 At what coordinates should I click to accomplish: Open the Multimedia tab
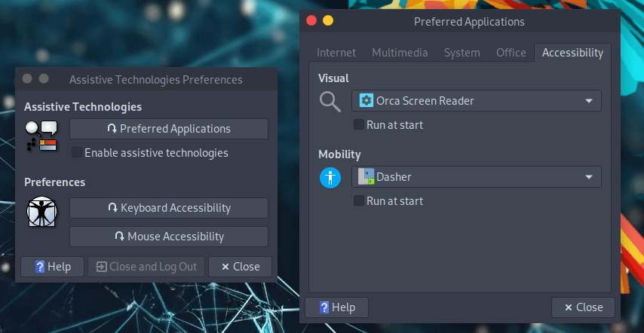pyautogui.click(x=400, y=53)
